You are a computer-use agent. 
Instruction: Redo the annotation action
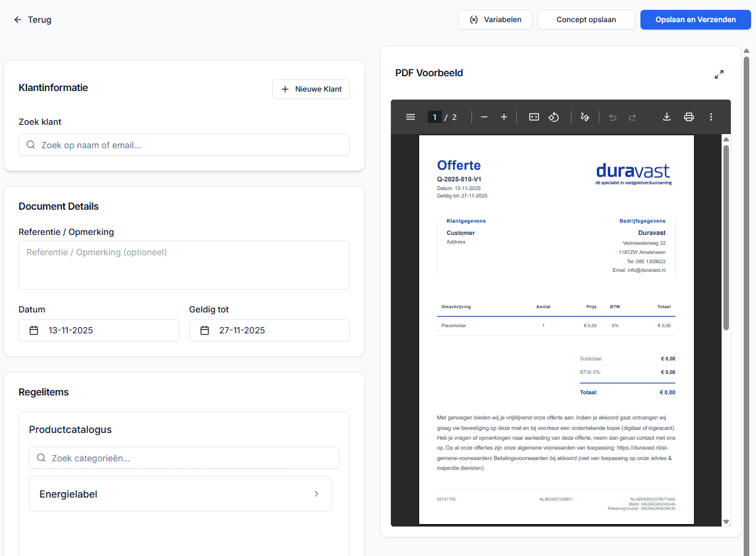632,116
